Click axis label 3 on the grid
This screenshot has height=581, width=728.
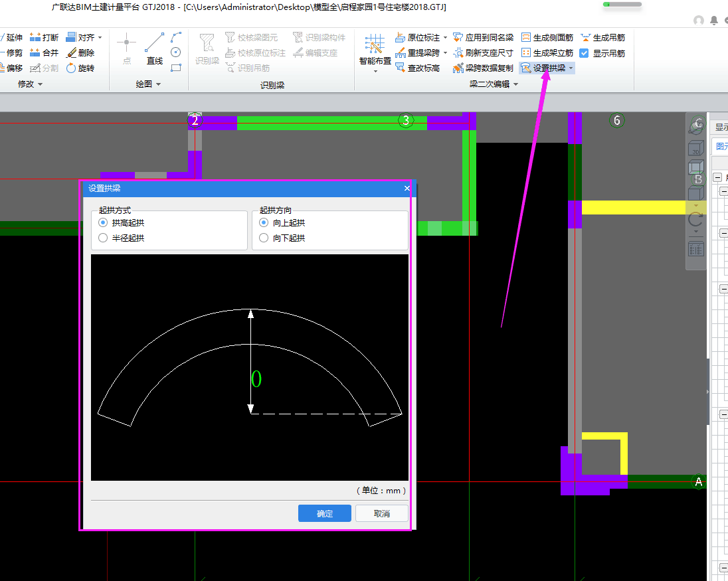tap(407, 121)
